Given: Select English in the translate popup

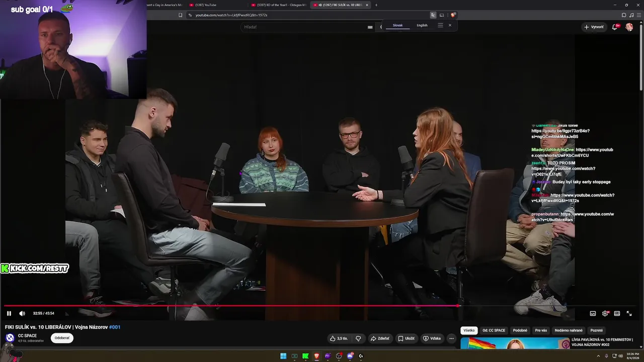Looking at the screenshot, I should (422, 25).
